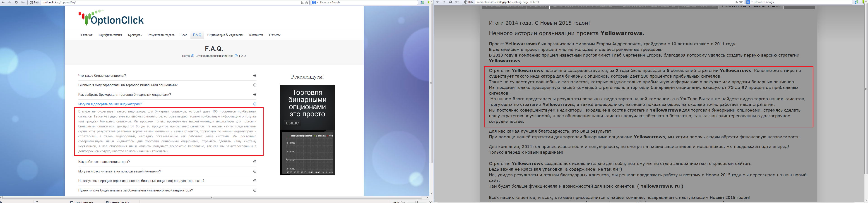Open the Тарифные планы menu item

(110, 35)
